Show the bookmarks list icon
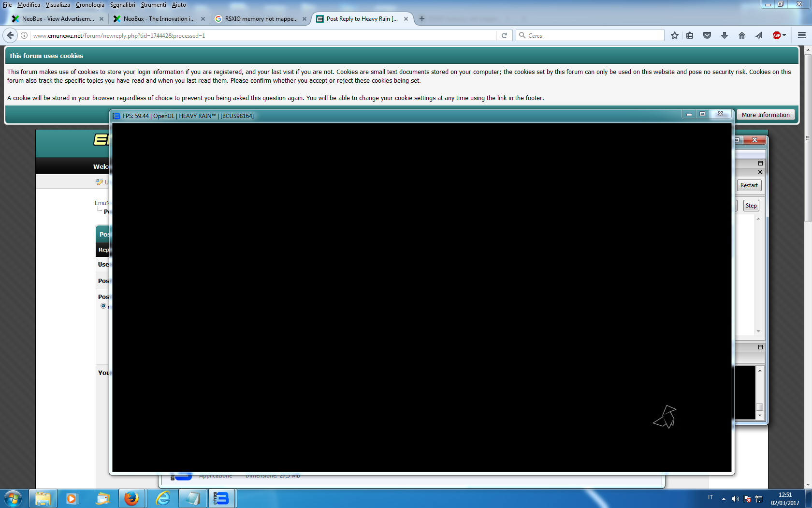 690,35
